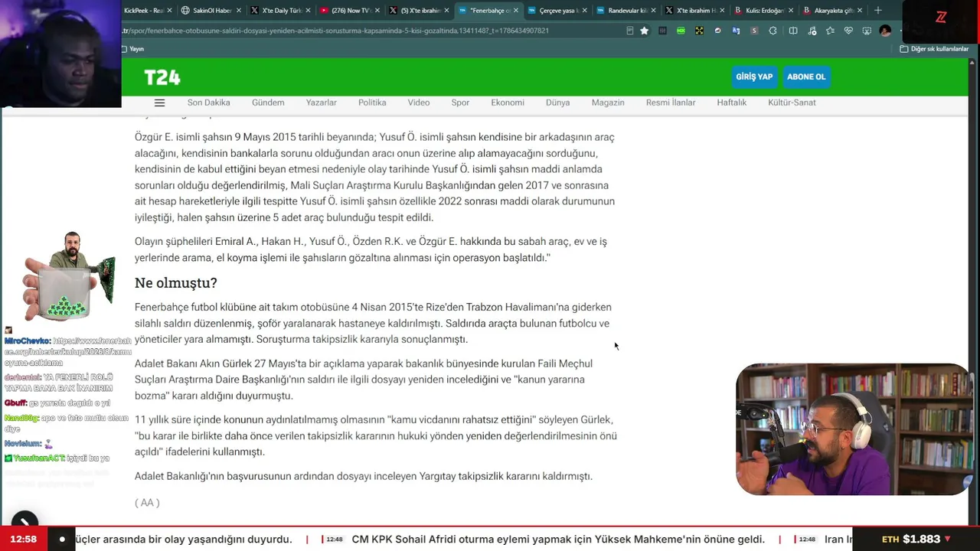Viewport: 980px width, 551px height.
Task: Click the CM KPK Sohail Afridi ticker headline
Action: tap(558, 540)
